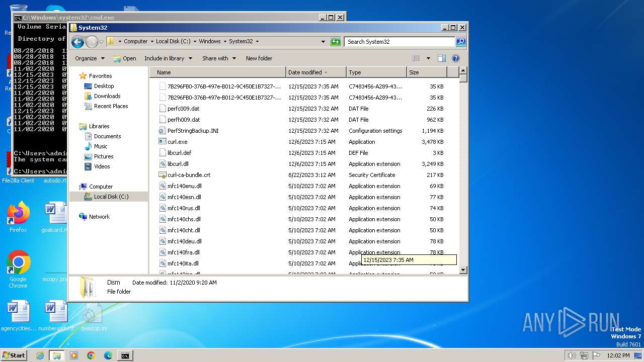Viewport: 644px width, 362px height.
Task: Select the curl.exe application icon
Action: coord(163,142)
